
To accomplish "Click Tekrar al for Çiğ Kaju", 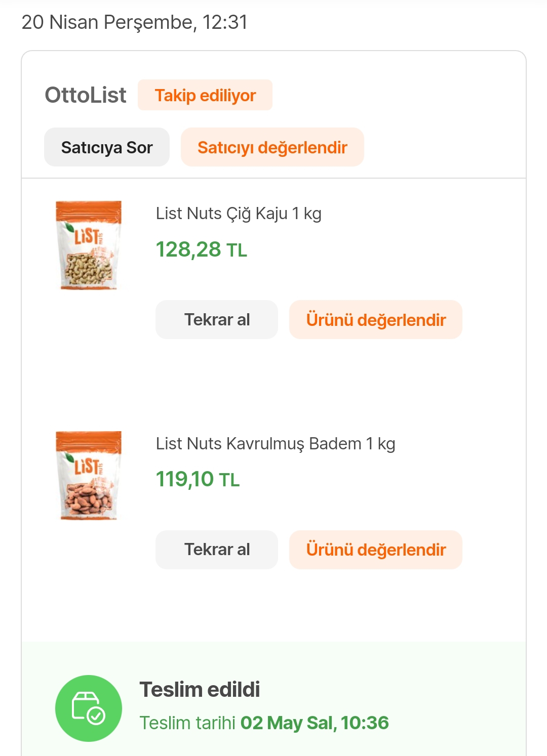I will pos(217,320).
